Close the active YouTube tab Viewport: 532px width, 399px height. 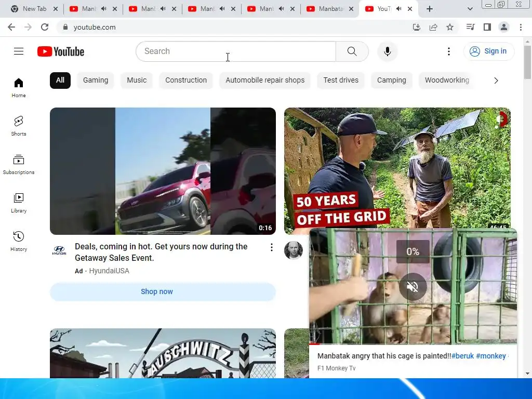[410, 9]
